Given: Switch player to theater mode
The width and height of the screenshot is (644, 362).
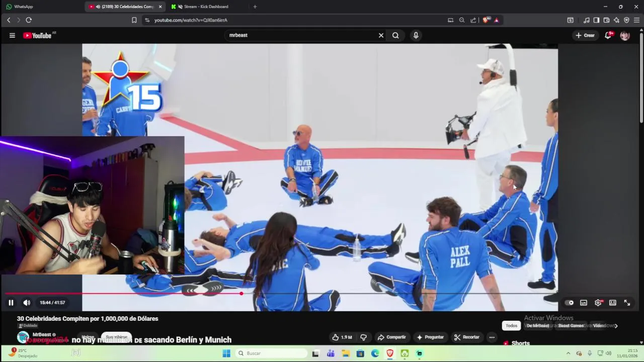Looking at the screenshot, I should pyautogui.click(x=613, y=303).
